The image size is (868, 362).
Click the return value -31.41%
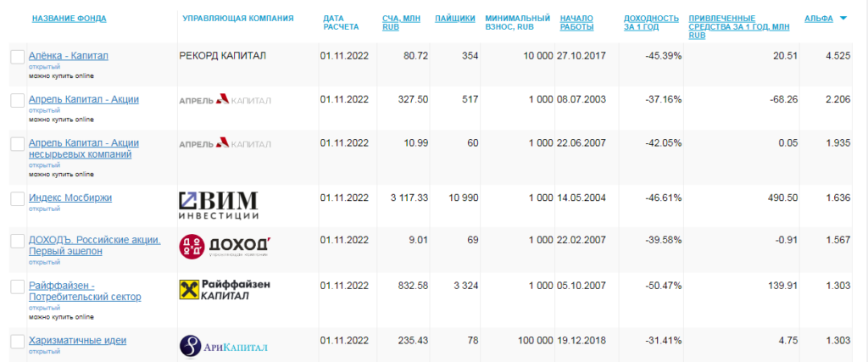(664, 340)
